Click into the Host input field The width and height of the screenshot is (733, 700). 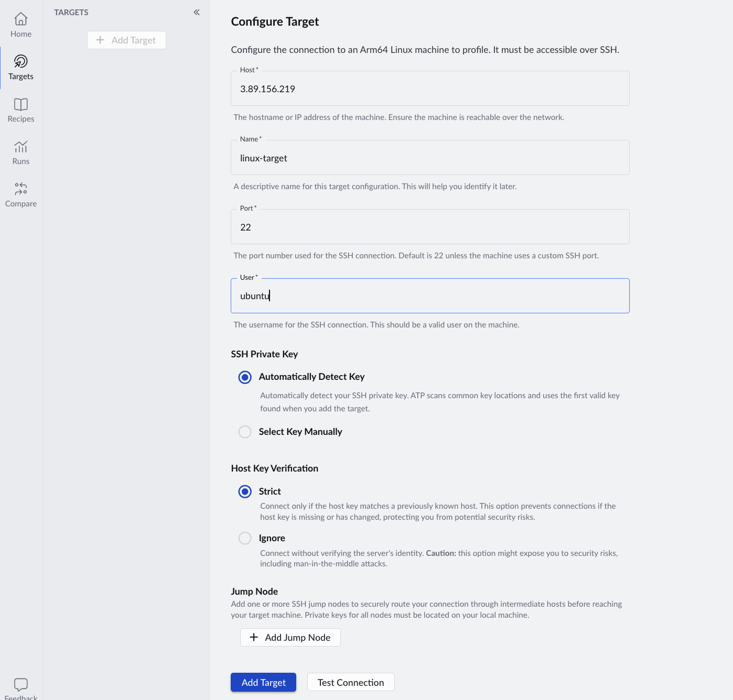pyautogui.click(x=430, y=89)
